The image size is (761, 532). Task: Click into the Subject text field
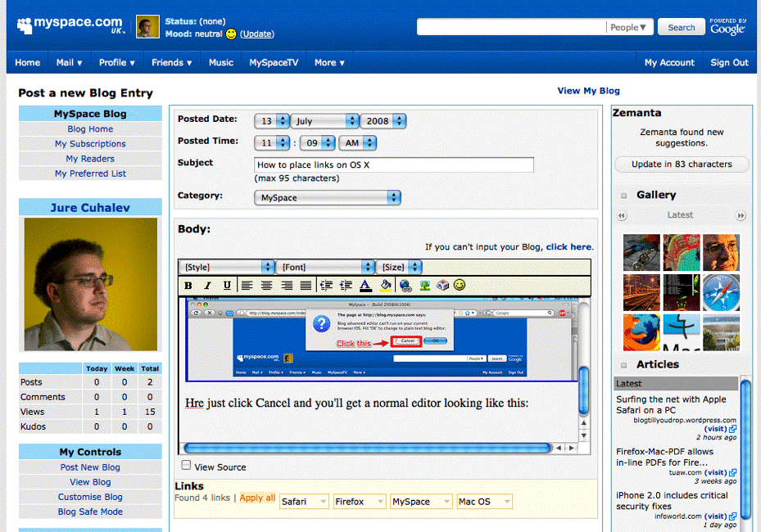click(x=393, y=165)
